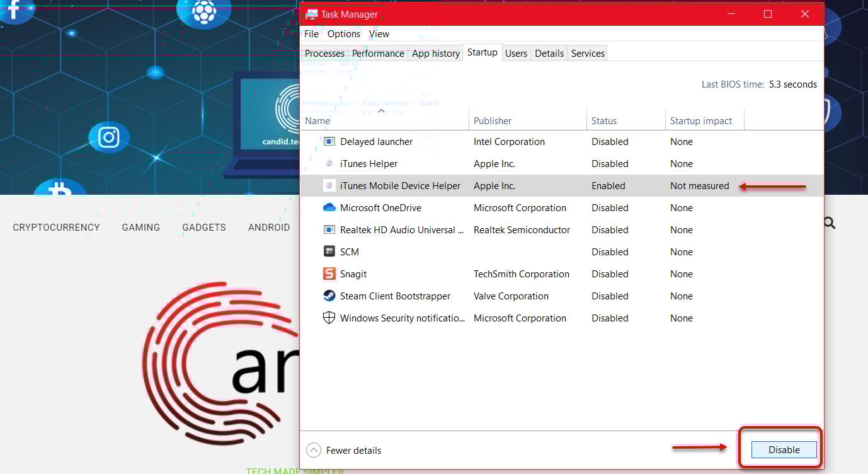The height and width of the screenshot is (474, 868).
Task: Select the Steam Client Bootstrapper row name
Action: click(x=396, y=296)
